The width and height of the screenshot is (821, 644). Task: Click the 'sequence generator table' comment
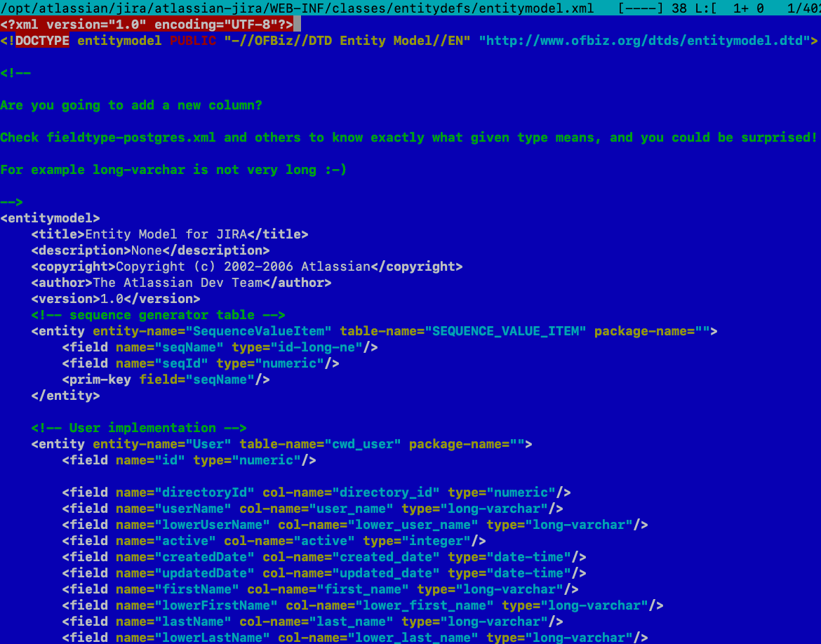tap(158, 315)
